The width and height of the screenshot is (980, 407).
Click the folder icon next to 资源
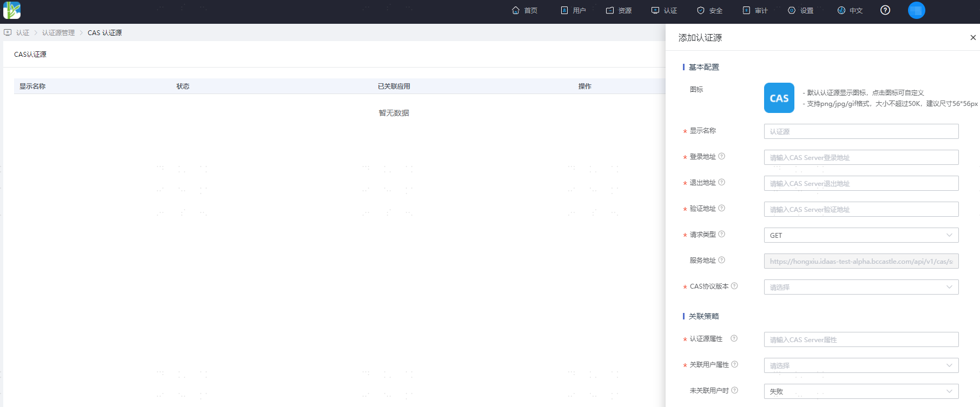click(x=610, y=10)
